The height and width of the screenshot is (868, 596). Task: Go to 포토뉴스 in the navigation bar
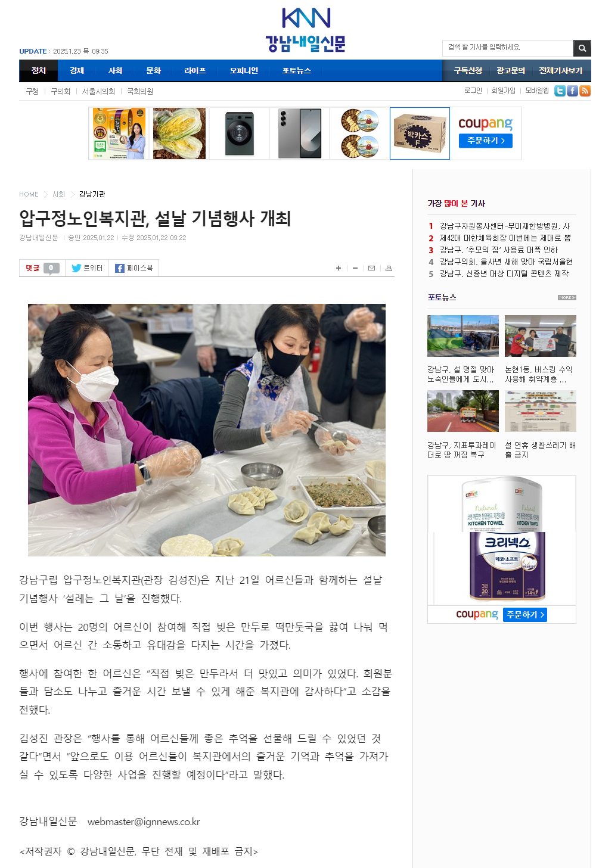(297, 70)
